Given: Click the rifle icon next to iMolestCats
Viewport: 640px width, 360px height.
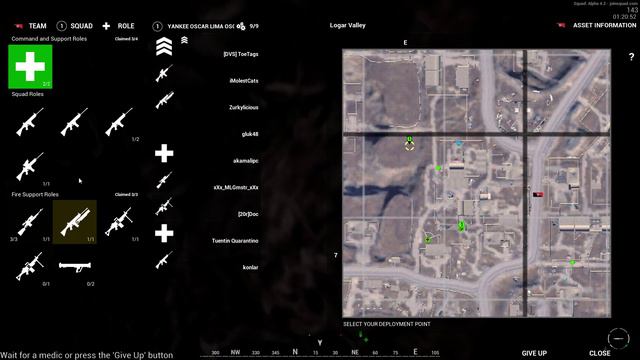Looking at the screenshot, I should (164, 73).
